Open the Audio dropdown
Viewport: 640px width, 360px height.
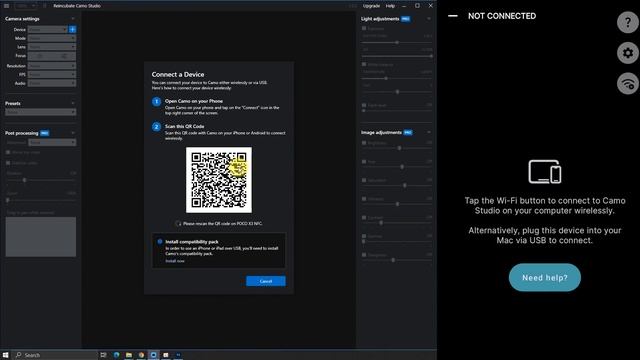[x=52, y=83]
